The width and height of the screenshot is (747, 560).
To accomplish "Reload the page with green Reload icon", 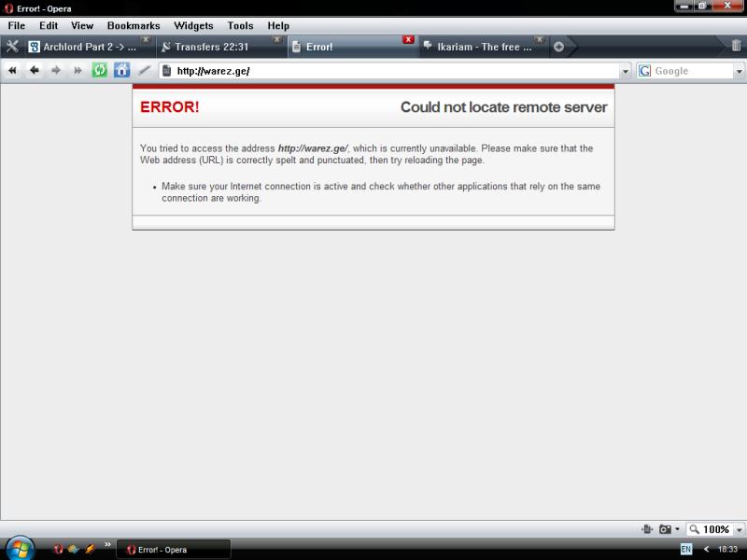I will (100, 71).
